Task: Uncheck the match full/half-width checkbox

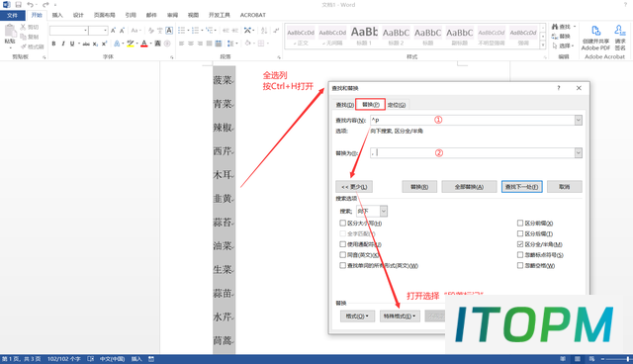Action: 520,244
